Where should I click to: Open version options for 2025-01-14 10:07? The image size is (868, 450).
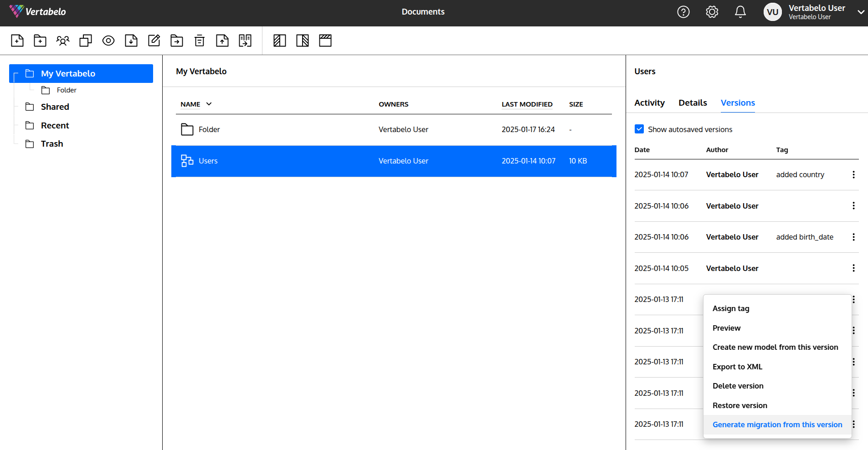853,174
